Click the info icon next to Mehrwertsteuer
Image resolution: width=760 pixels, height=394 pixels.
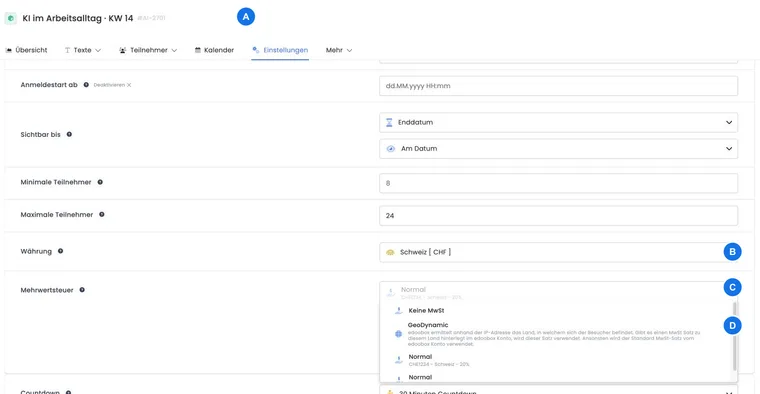(x=82, y=290)
